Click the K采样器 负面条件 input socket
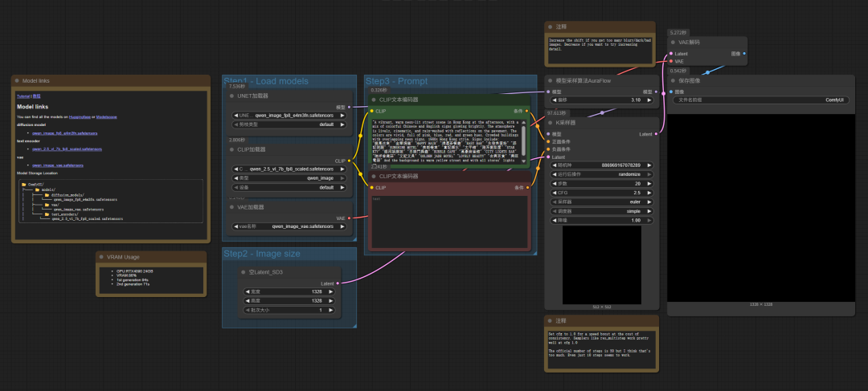 click(548, 149)
